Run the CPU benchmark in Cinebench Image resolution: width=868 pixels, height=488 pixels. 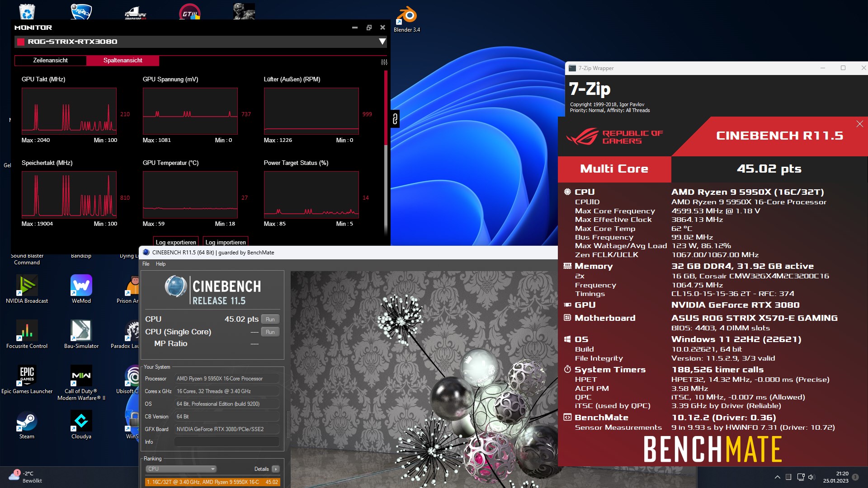(270, 319)
